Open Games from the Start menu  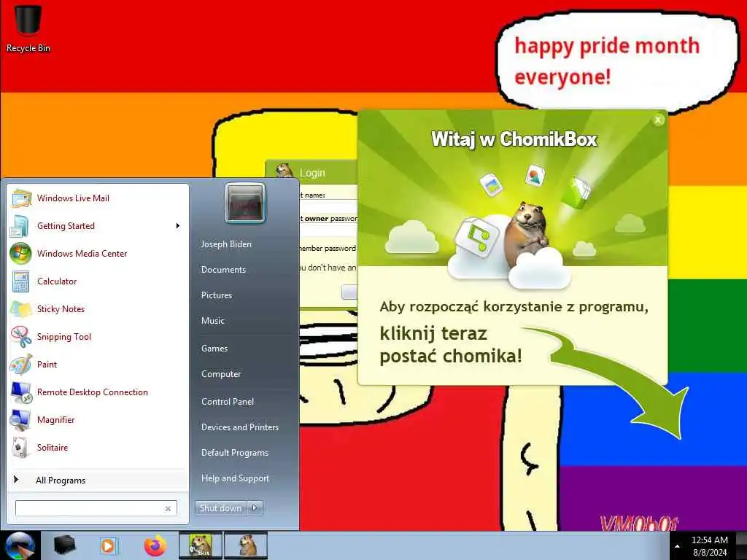[214, 349]
